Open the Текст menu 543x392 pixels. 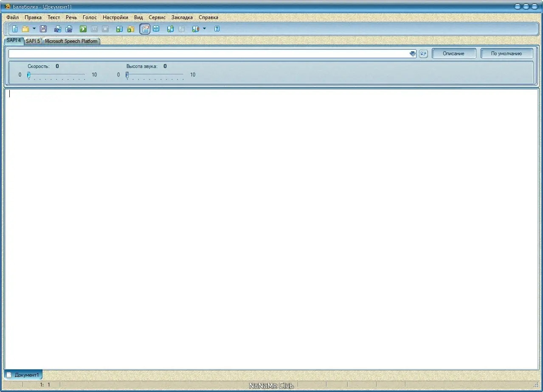(x=53, y=17)
